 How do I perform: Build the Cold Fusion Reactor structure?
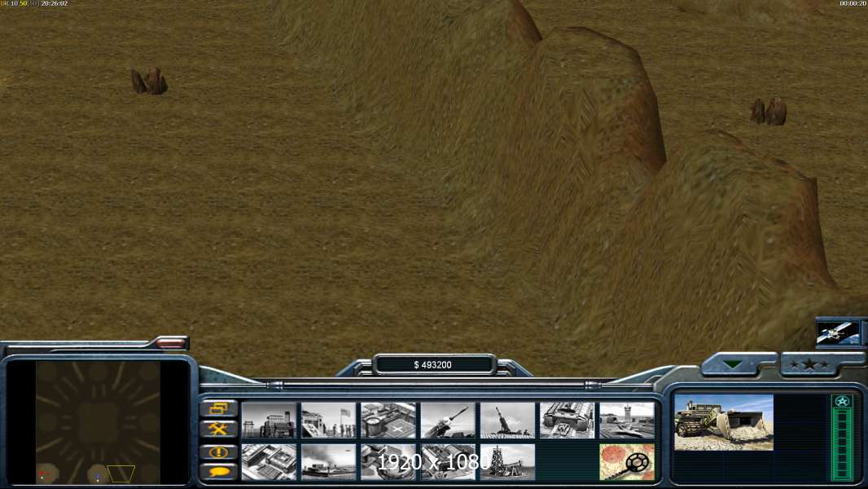click(x=269, y=421)
